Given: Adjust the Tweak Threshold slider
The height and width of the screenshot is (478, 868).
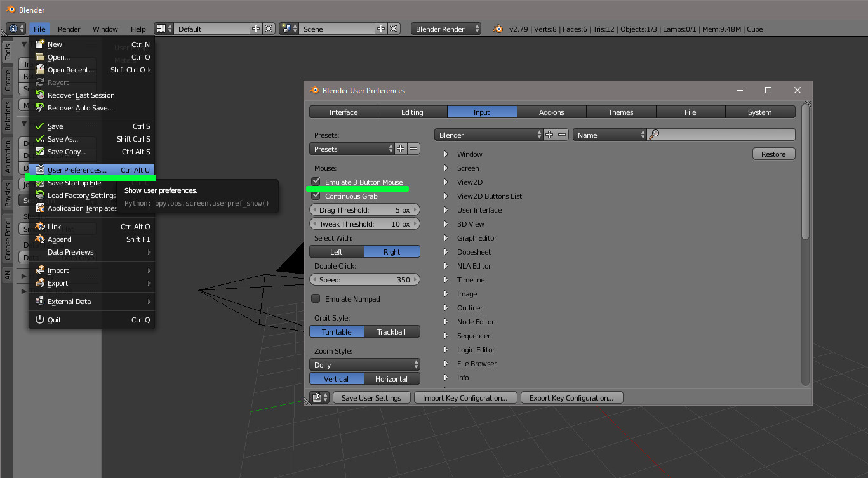Looking at the screenshot, I should tap(364, 224).
